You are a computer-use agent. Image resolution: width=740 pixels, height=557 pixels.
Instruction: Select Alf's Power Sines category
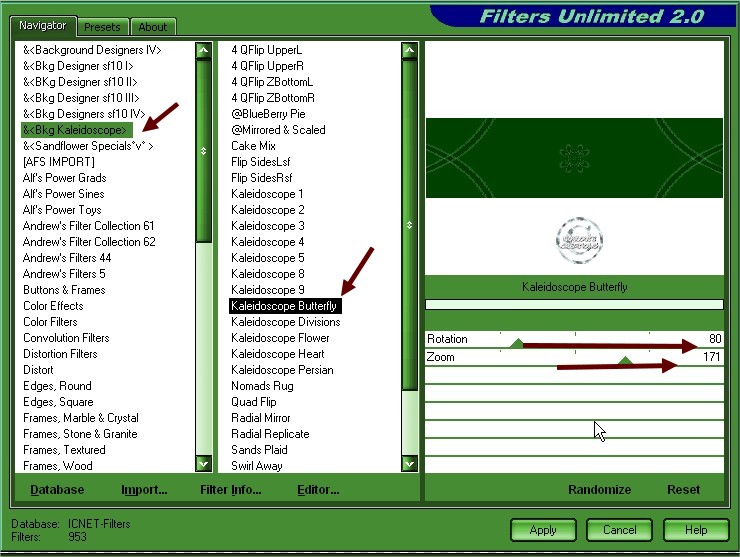click(x=64, y=194)
